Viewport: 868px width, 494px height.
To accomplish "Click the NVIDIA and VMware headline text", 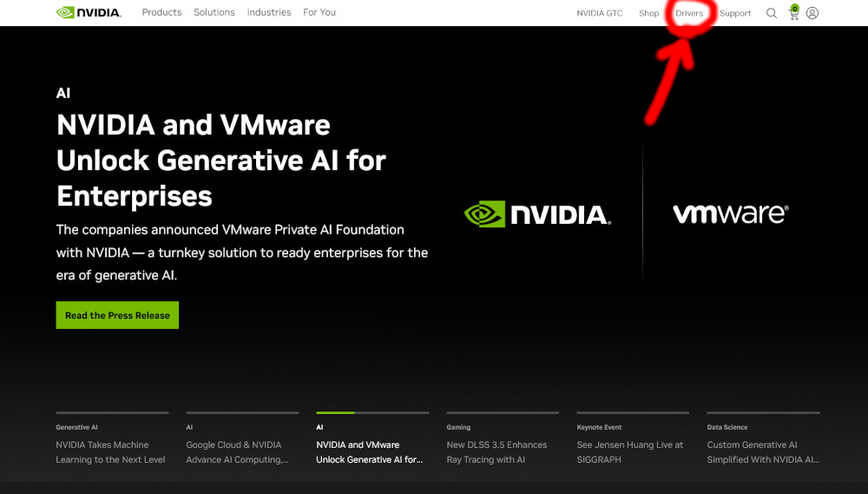I will (221, 160).
